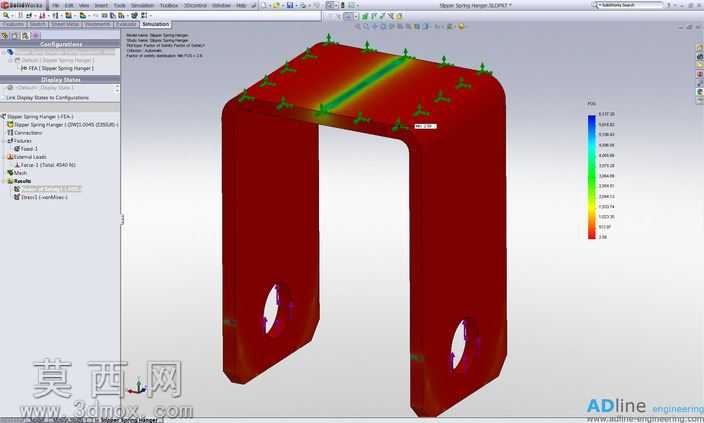Viewport: 704px width, 423px height.
Task: Open the Insert menu
Action: pyautogui.click(x=101, y=5)
